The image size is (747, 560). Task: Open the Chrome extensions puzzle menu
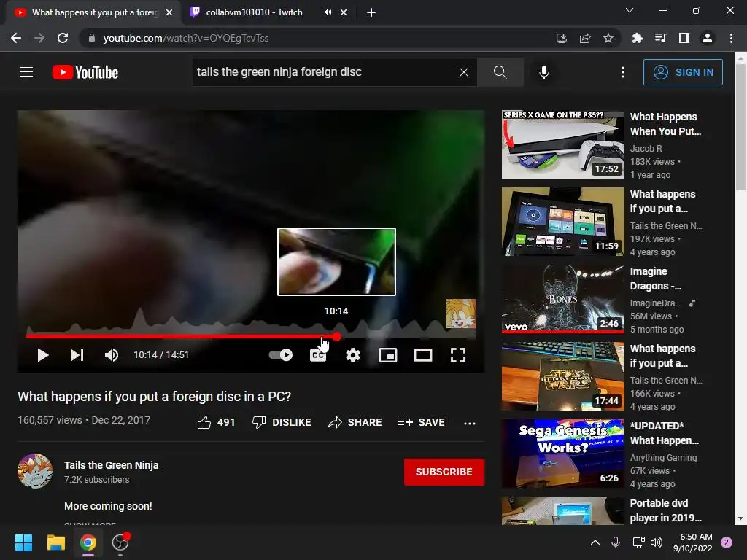click(x=638, y=38)
